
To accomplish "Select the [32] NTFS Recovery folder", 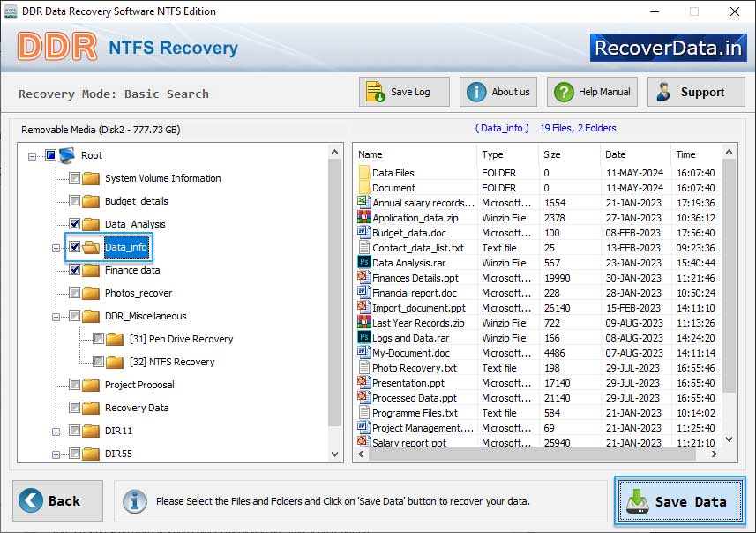I will (x=172, y=362).
